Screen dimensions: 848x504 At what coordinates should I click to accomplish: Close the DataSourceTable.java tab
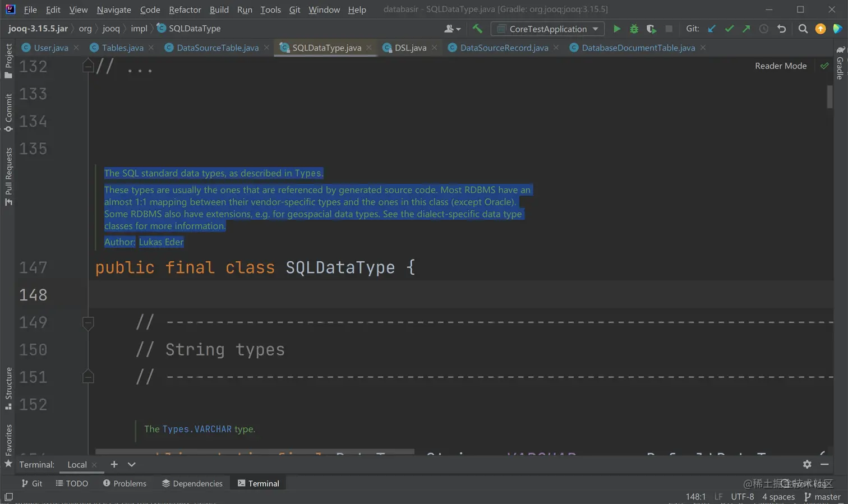(266, 48)
